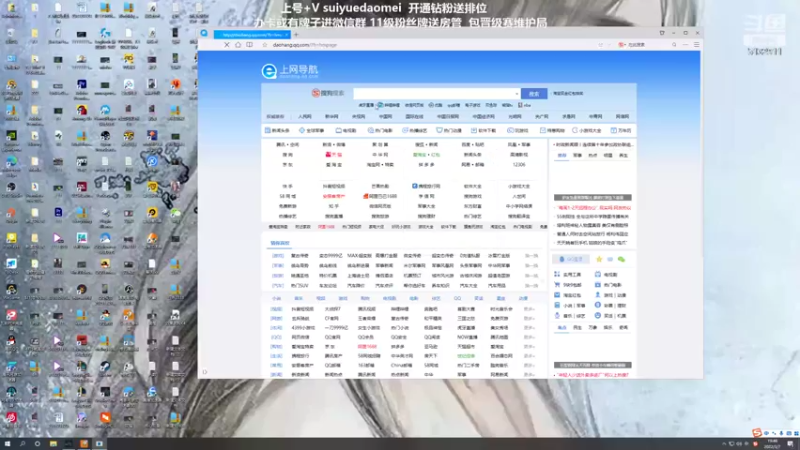Open the 全球军事 category icon
800x450 pixels.
click(311, 131)
